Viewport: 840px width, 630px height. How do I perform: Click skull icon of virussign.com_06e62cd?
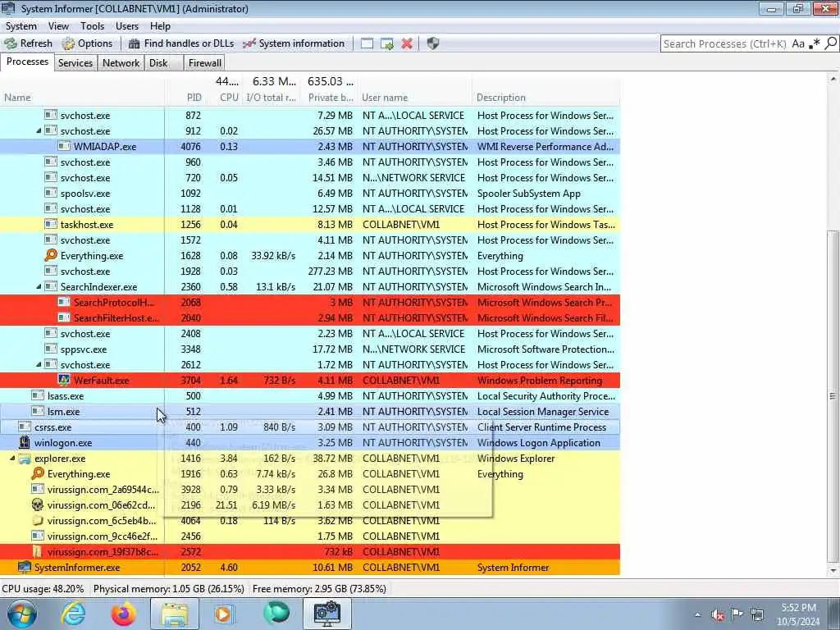coord(38,504)
